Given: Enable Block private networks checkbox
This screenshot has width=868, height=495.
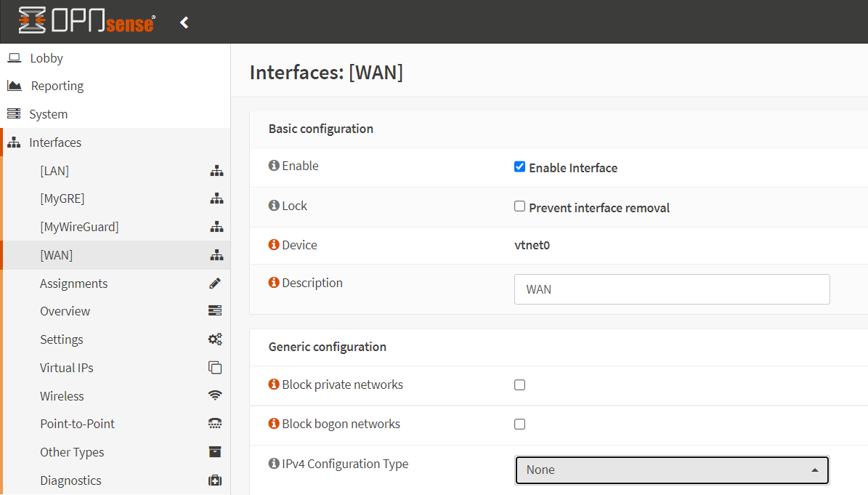Looking at the screenshot, I should pyautogui.click(x=519, y=385).
